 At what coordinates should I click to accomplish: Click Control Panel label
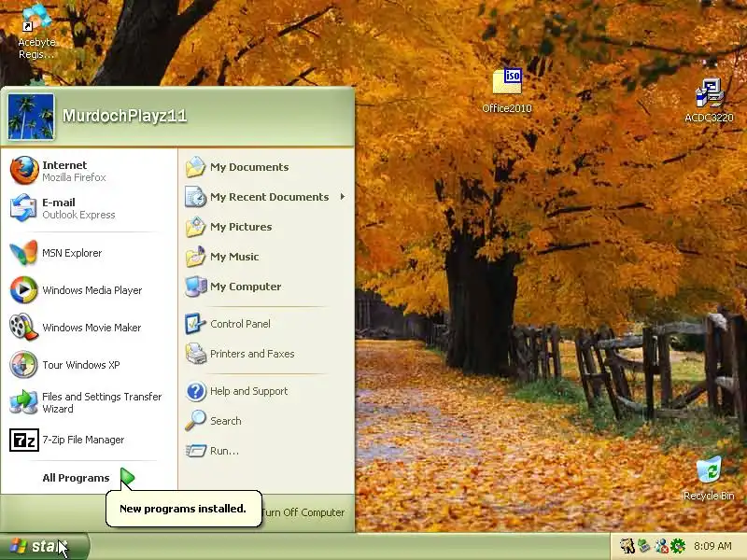coord(240,324)
